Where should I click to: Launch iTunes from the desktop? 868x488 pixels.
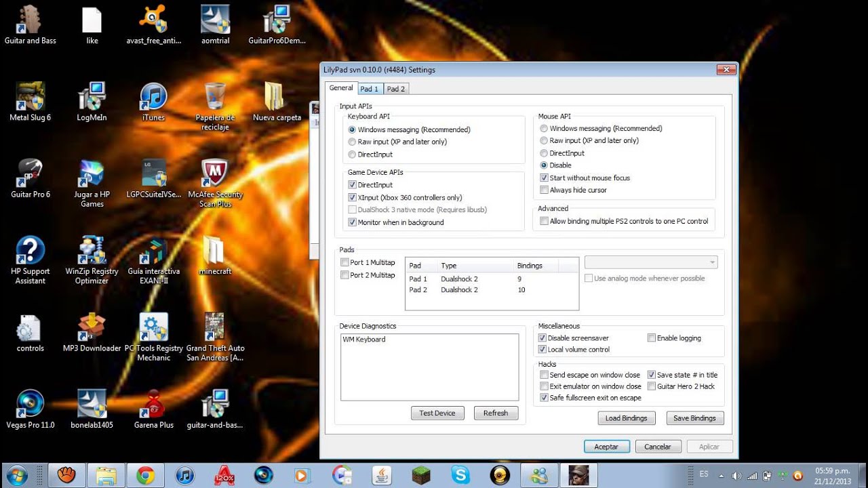pyautogui.click(x=154, y=102)
